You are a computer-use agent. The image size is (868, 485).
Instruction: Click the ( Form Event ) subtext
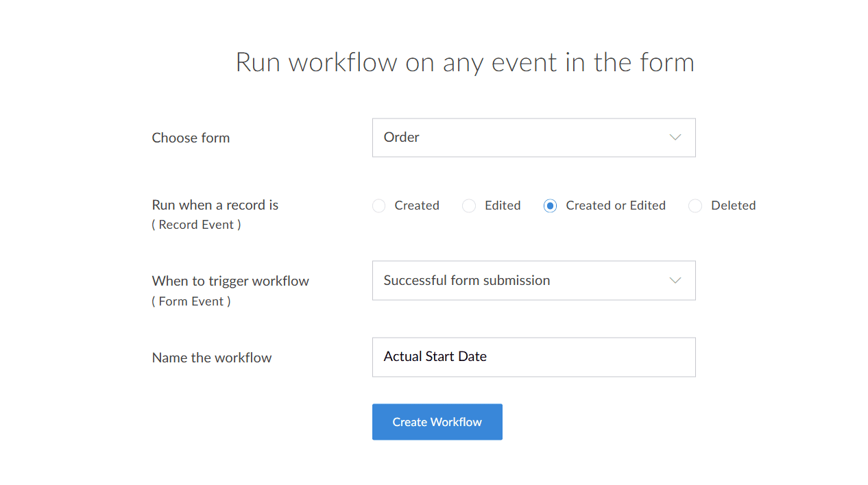191,301
